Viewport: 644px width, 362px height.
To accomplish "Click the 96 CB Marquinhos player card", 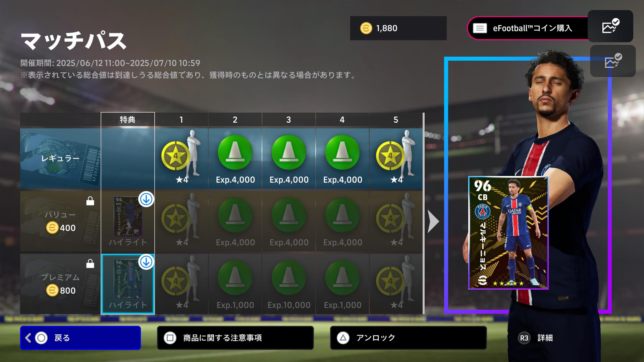I will point(508,233).
